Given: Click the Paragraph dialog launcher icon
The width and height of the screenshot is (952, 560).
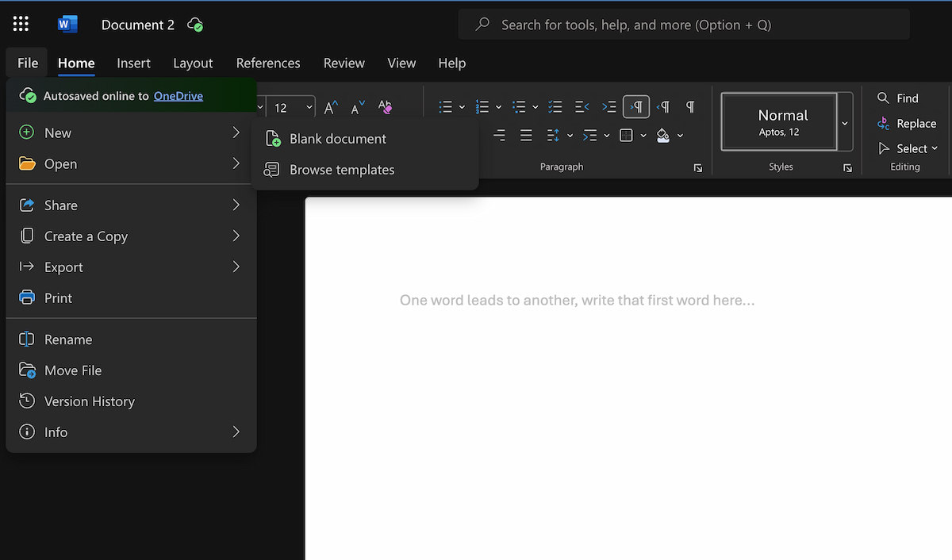Looking at the screenshot, I should (x=697, y=167).
